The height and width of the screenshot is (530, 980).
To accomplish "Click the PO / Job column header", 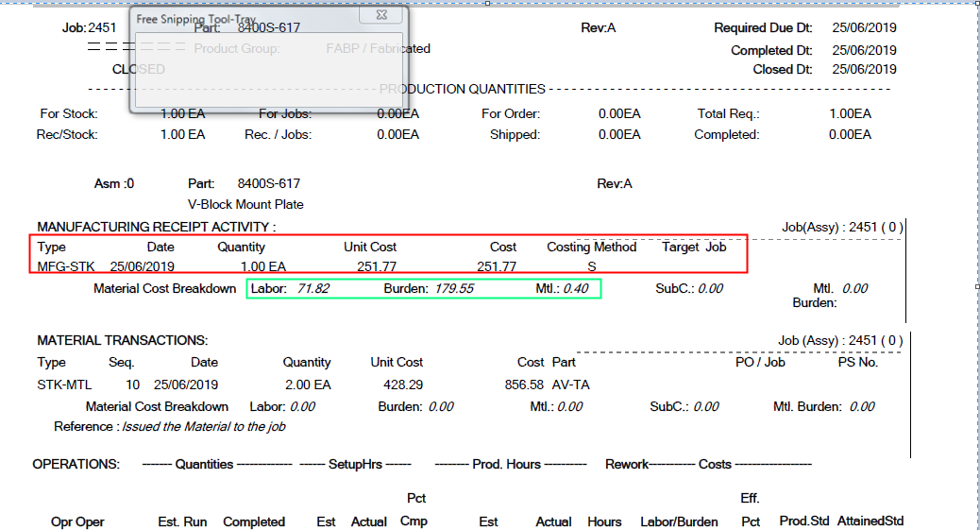I will [760, 362].
